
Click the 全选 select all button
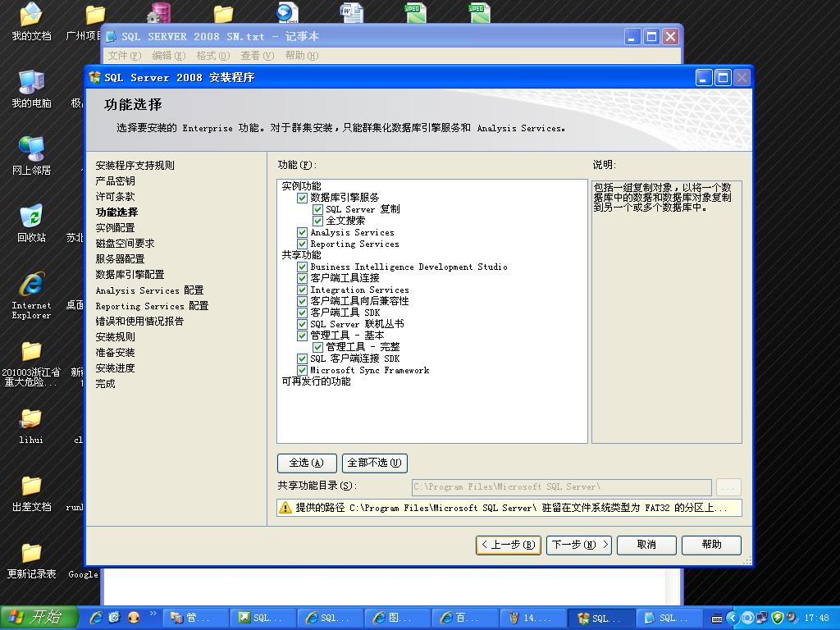click(306, 463)
